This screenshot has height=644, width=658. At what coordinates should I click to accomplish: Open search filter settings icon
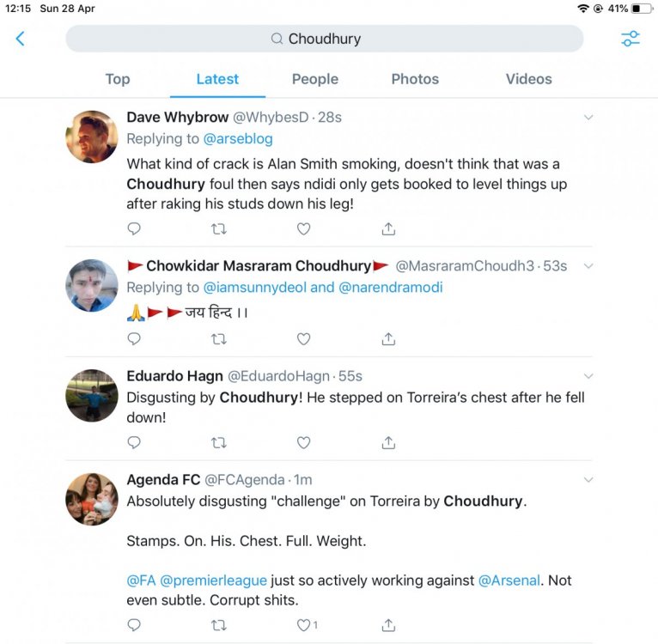(631, 39)
